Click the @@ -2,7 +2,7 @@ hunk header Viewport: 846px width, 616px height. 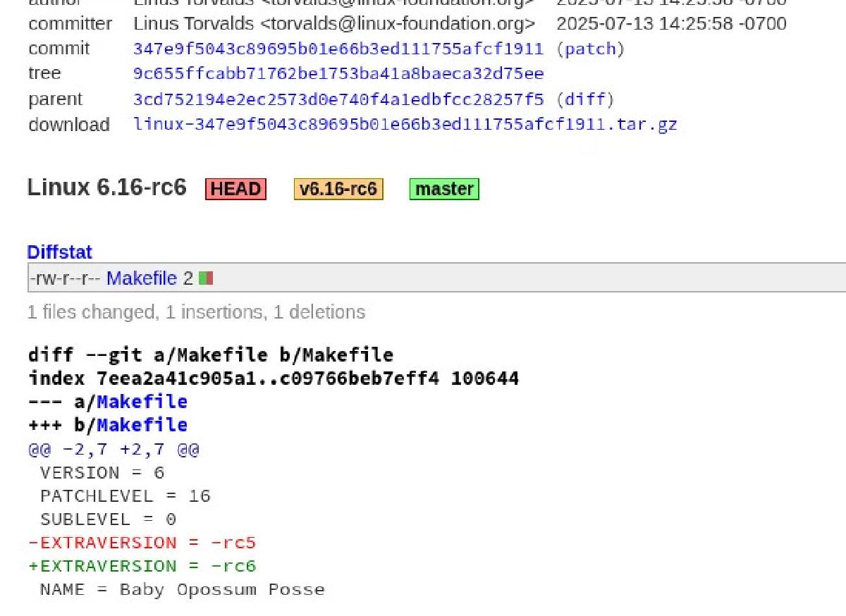pos(113,449)
